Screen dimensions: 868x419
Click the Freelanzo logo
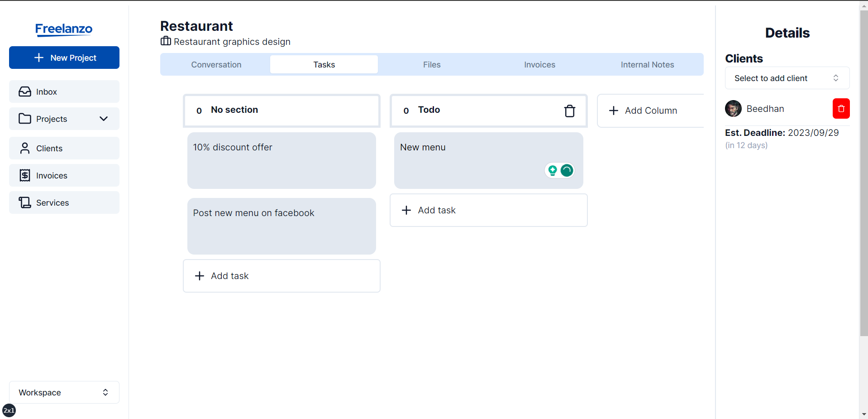pos(64,29)
